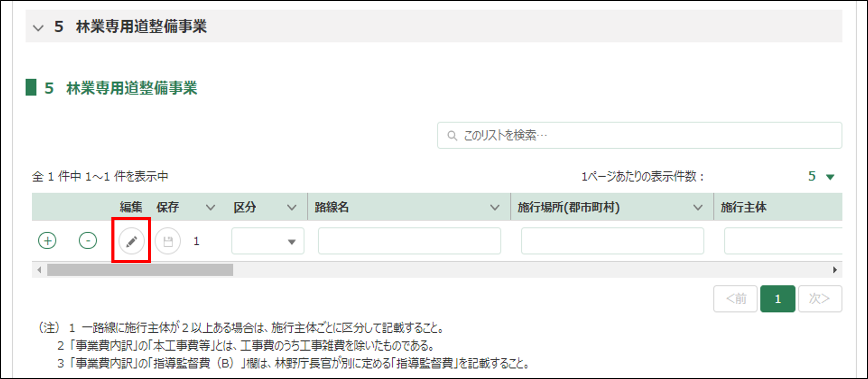Click the floppy disk save icon
868x379 pixels.
[168, 241]
